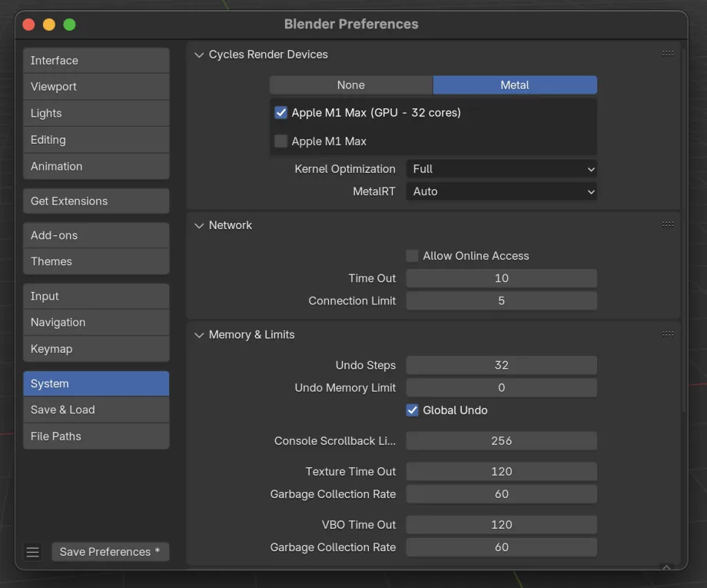
Task: Collapse the Memory & Limits panel
Action: [x=199, y=334]
